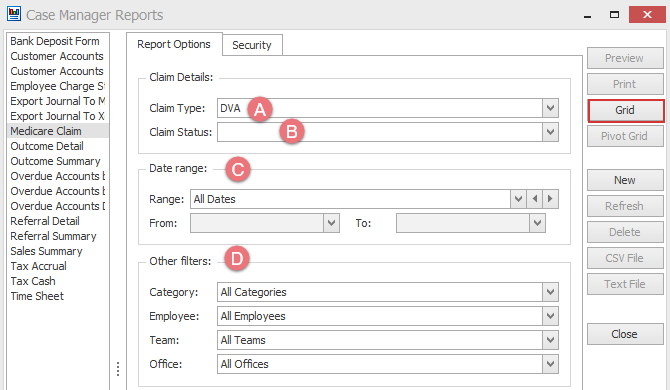This screenshot has width=670, height=390.
Task: Choose Bank Deposit Form in report list
Action: [x=55, y=41]
